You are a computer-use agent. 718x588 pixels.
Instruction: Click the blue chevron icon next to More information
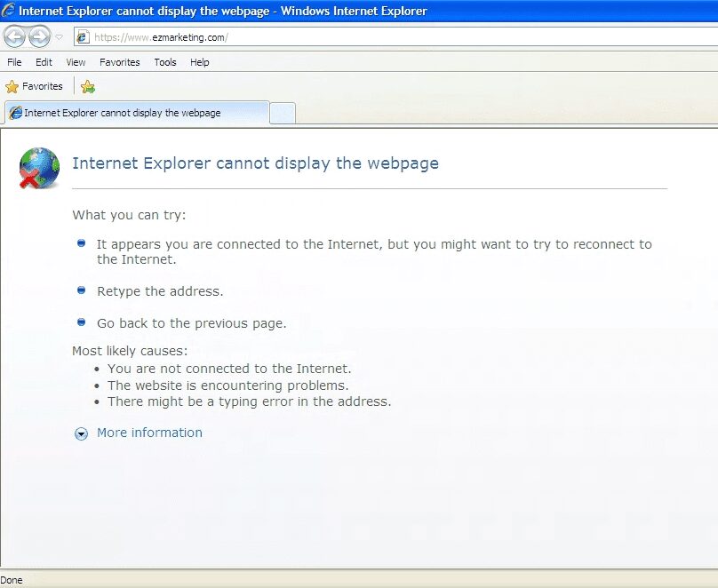coord(81,433)
